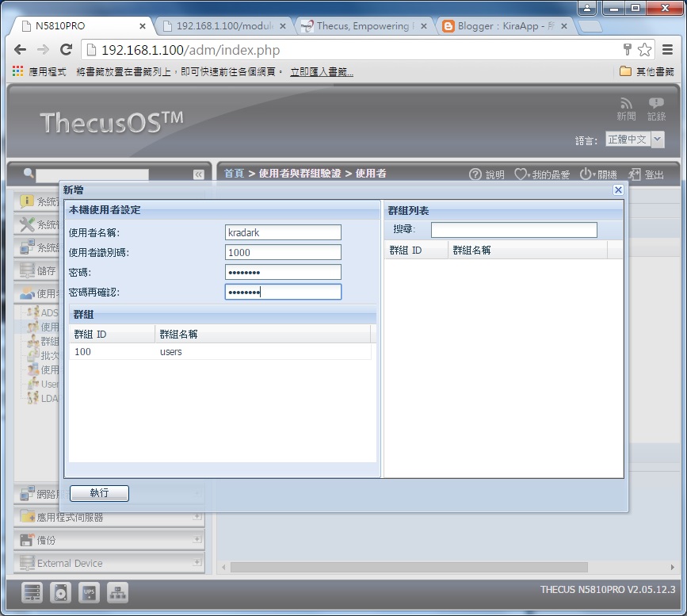The height and width of the screenshot is (616, 687).
Task: Click the 備份 backup floppy icon
Action: coord(27,540)
